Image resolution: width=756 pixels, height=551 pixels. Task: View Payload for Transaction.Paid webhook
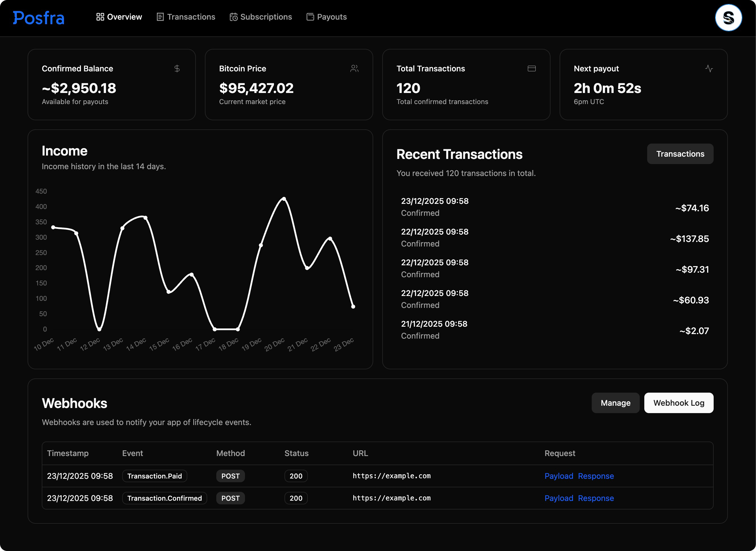coord(559,476)
